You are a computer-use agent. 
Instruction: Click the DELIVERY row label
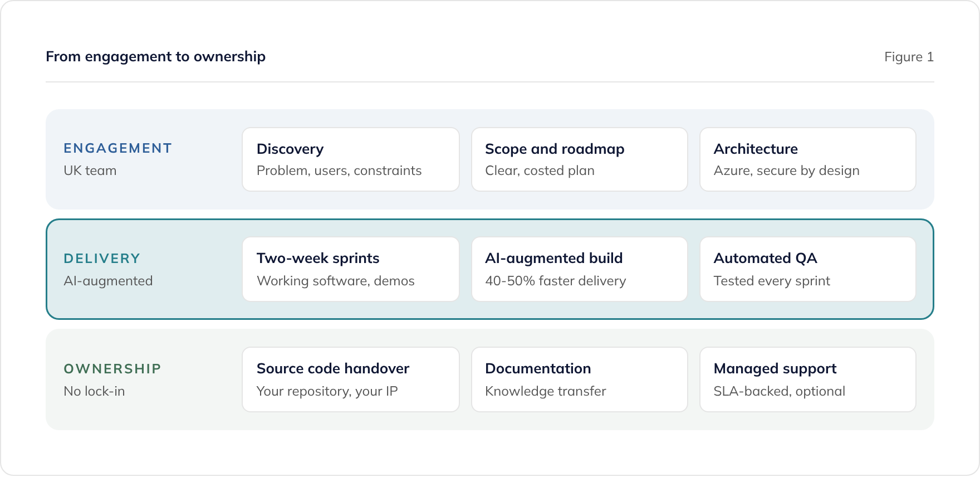click(102, 259)
